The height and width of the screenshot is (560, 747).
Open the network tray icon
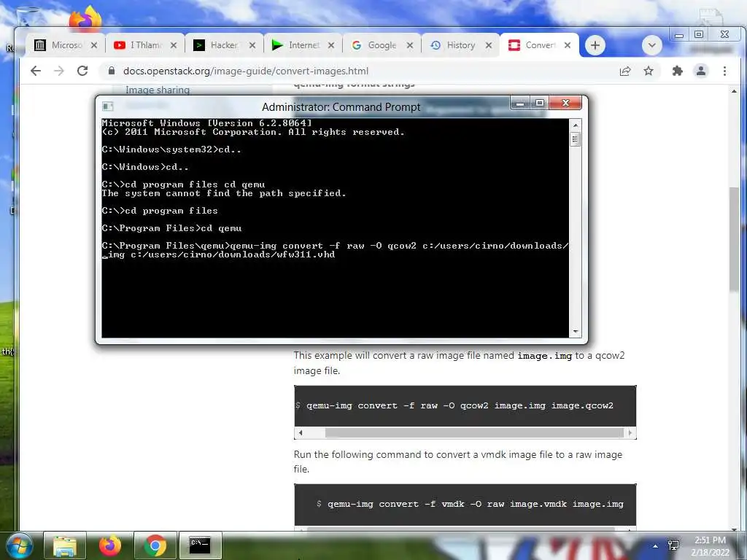click(x=673, y=545)
